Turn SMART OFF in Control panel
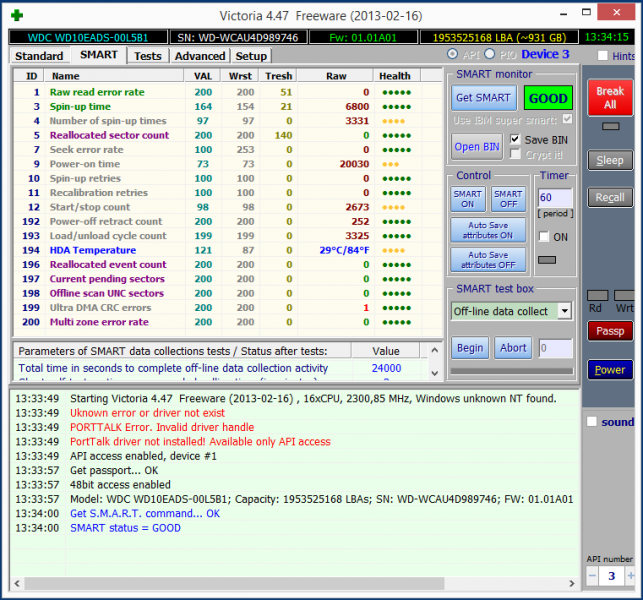 click(508, 198)
